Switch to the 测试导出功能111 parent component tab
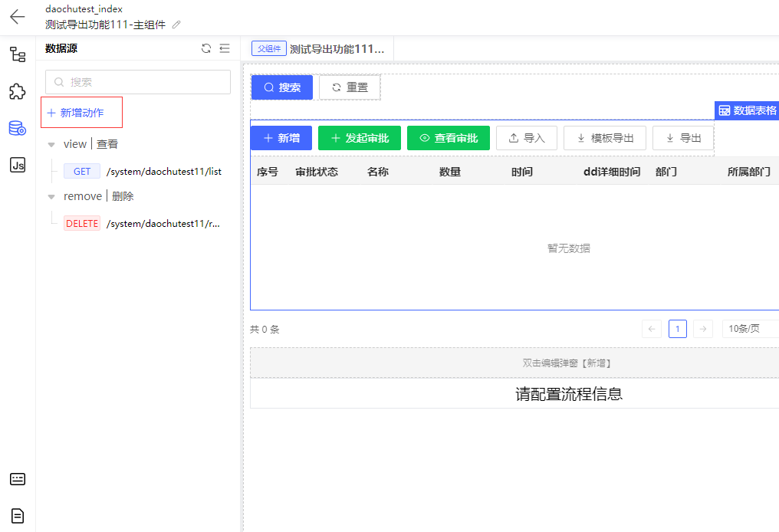 point(318,49)
